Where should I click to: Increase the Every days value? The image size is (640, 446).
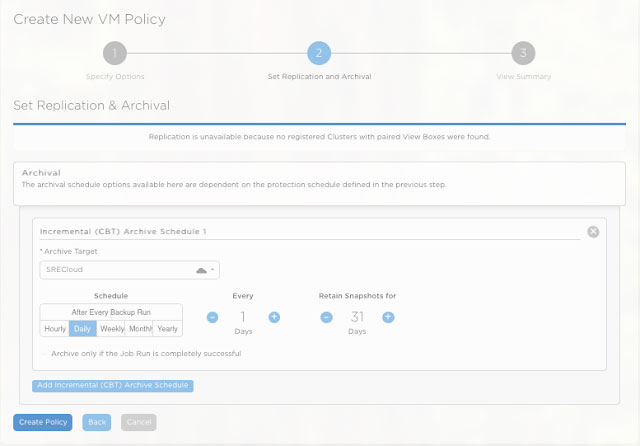tap(274, 317)
